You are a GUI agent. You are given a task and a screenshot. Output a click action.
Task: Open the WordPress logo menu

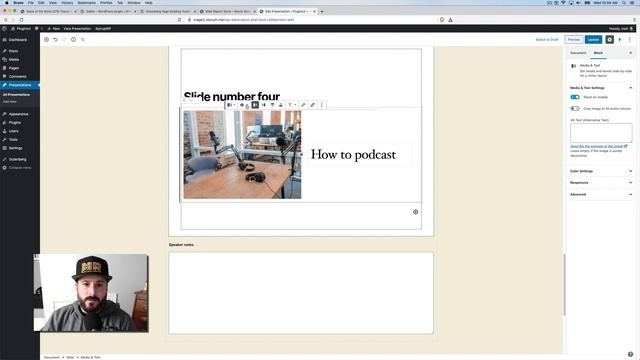(4, 29)
